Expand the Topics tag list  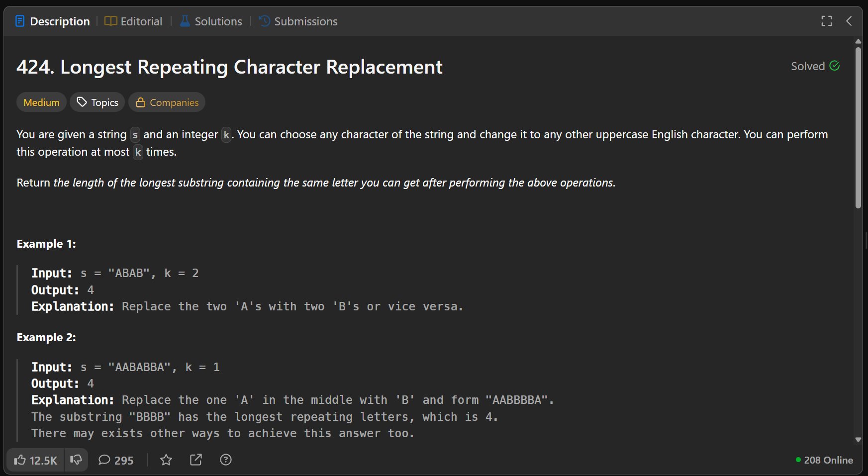point(97,102)
